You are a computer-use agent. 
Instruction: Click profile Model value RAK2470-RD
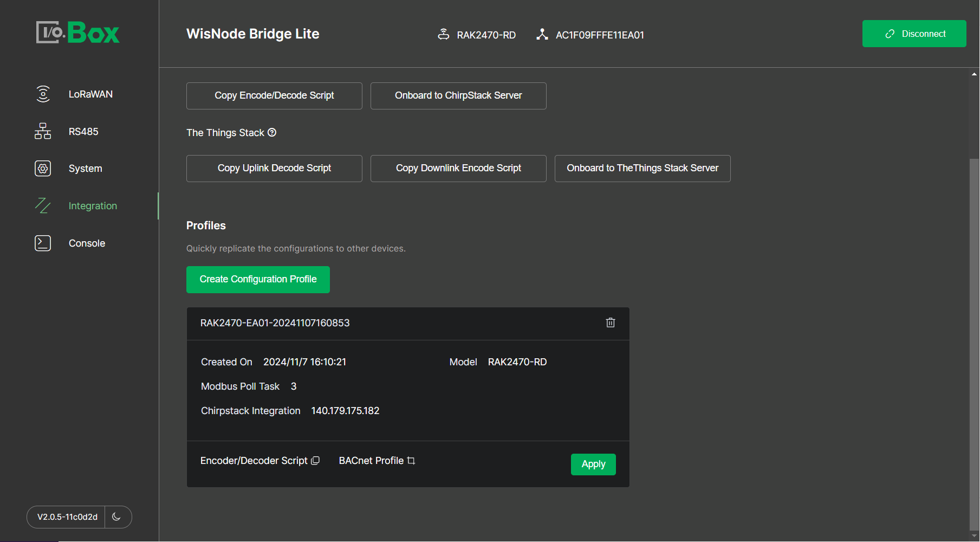[x=517, y=362]
